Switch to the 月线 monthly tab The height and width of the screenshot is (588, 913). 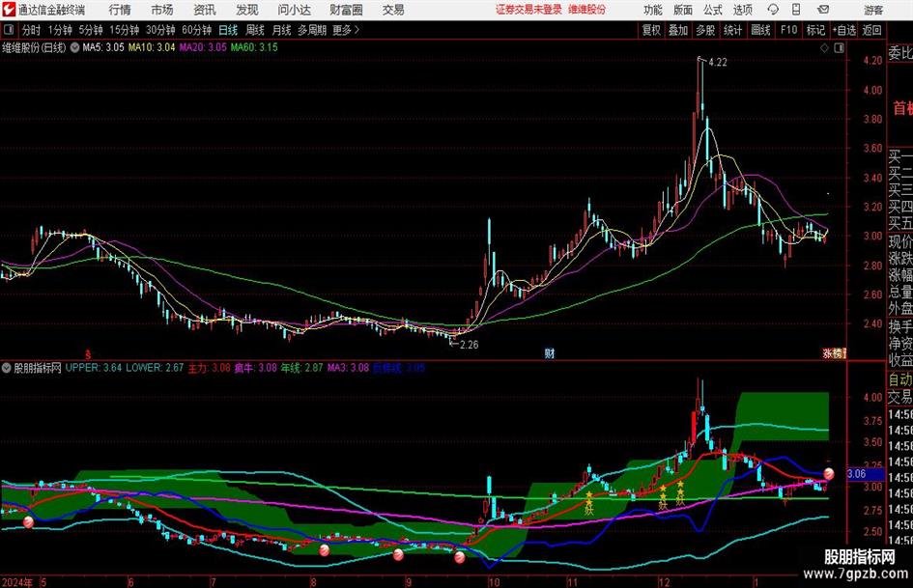(x=282, y=30)
